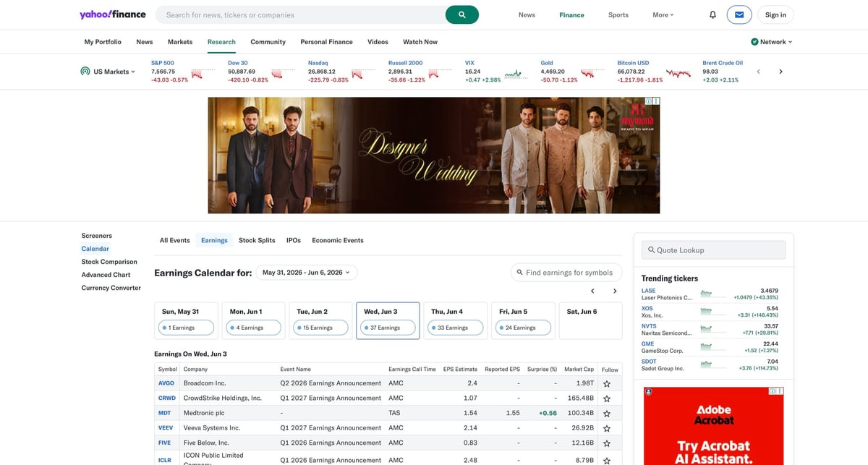Screen dimensions: 868x465
Task: Open the XOS trending ticker
Action: click(647, 308)
